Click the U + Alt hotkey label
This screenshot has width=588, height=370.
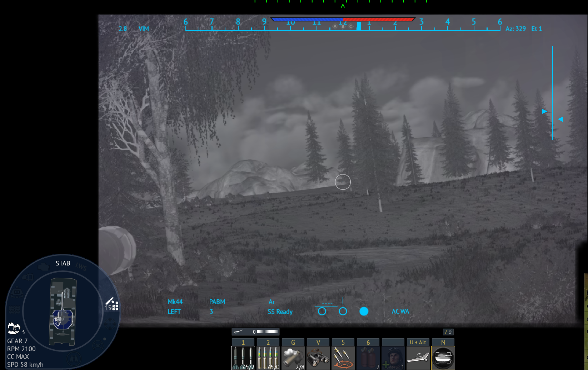tap(418, 342)
